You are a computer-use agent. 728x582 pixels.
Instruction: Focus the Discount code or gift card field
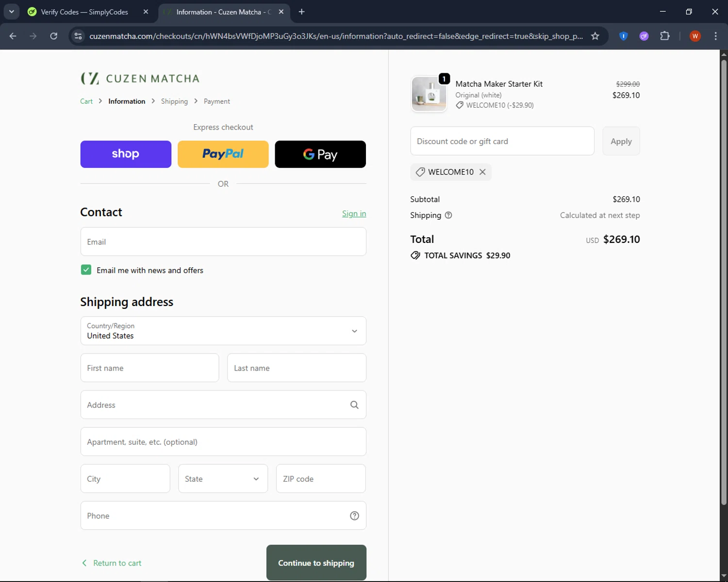pyautogui.click(x=502, y=141)
